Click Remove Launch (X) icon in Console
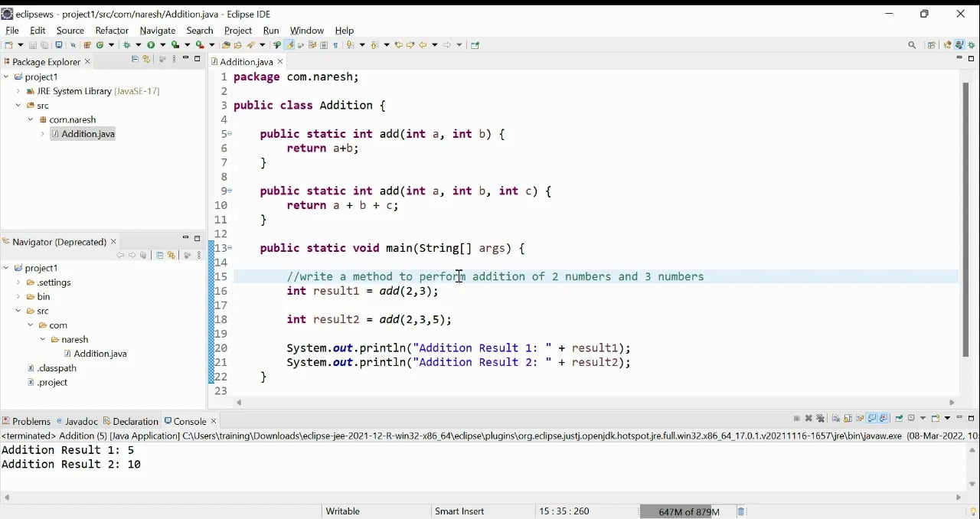The image size is (980, 519). pyautogui.click(x=808, y=419)
